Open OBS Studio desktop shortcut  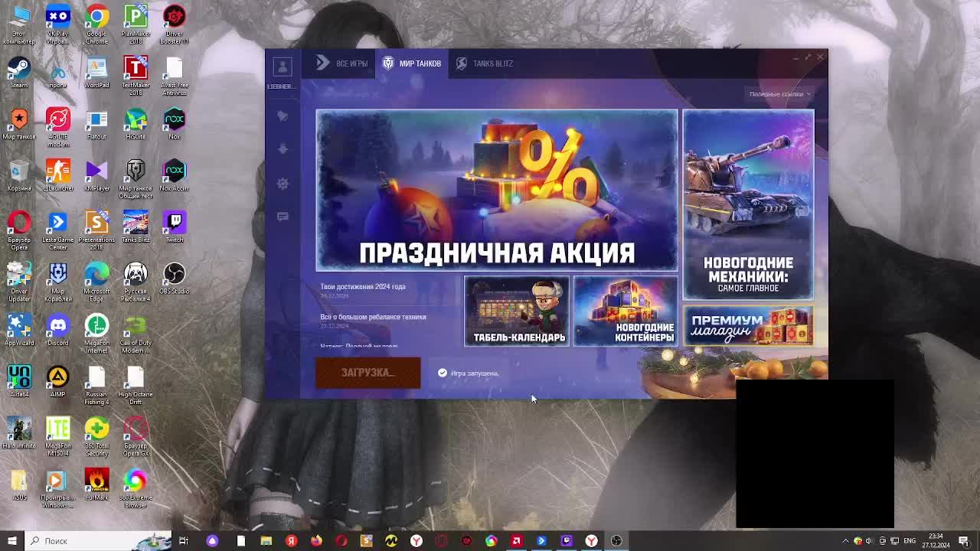coord(175,278)
